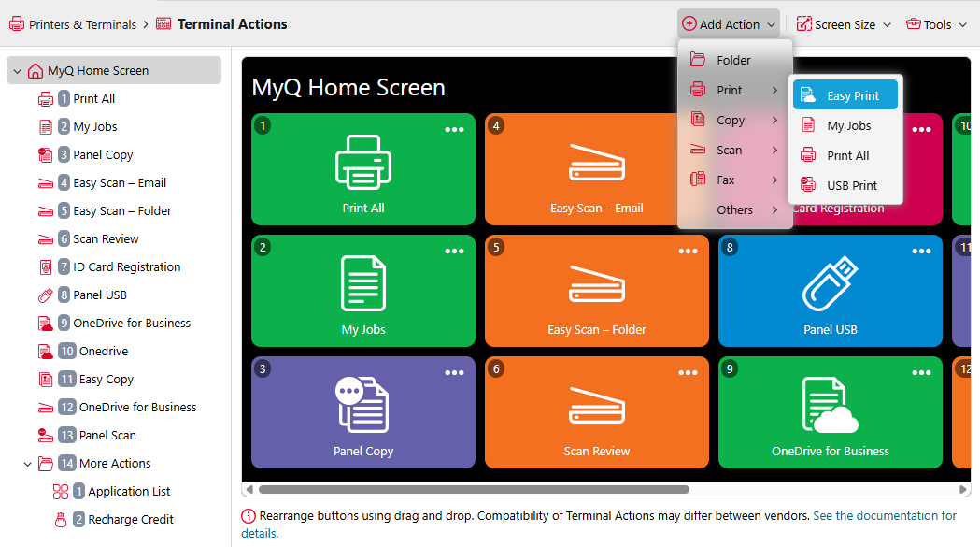Choose USB Print from the submenu
Image resolution: width=980 pixels, height=547 pixels.
coord(845,185)
